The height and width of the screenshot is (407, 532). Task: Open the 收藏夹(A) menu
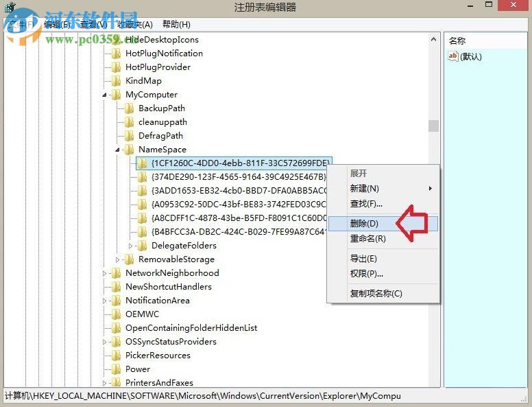(x=135, y=25)
